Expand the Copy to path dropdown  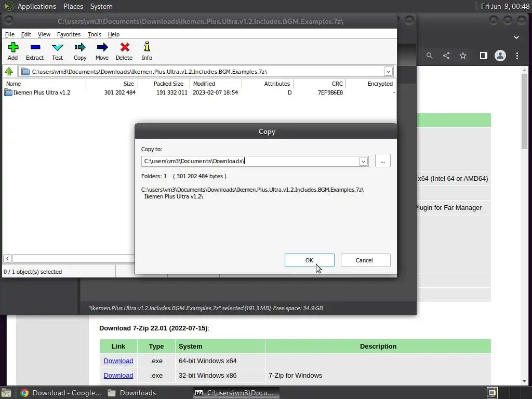click(x=363, y=161)
